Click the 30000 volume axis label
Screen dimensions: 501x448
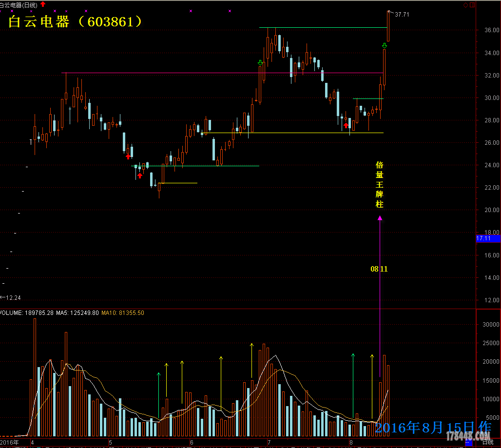click(x=491, y=324)
